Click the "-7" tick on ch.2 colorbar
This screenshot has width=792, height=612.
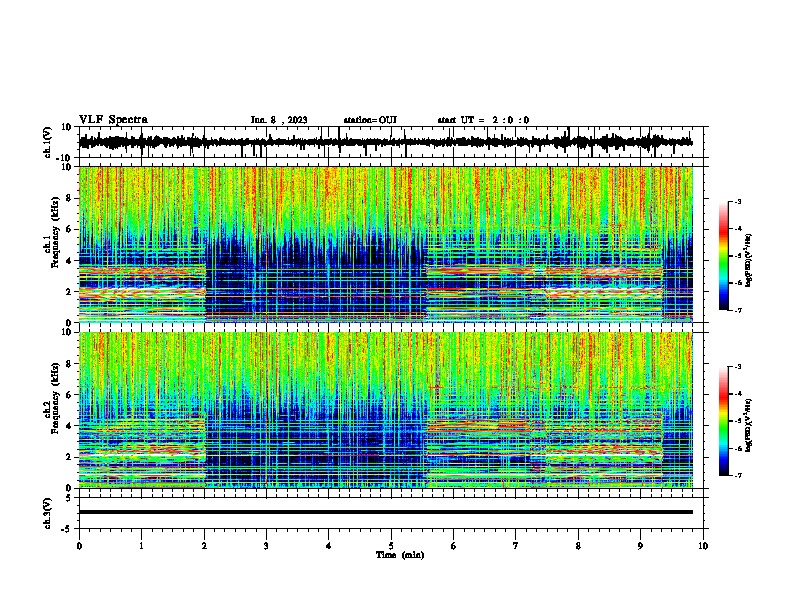coord(738,475)
